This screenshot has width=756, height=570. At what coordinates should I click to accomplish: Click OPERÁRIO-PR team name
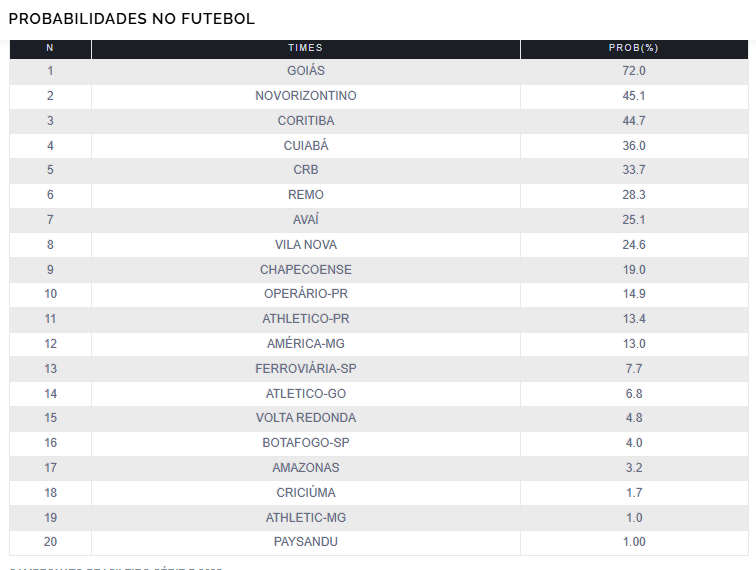click(306, 294)
